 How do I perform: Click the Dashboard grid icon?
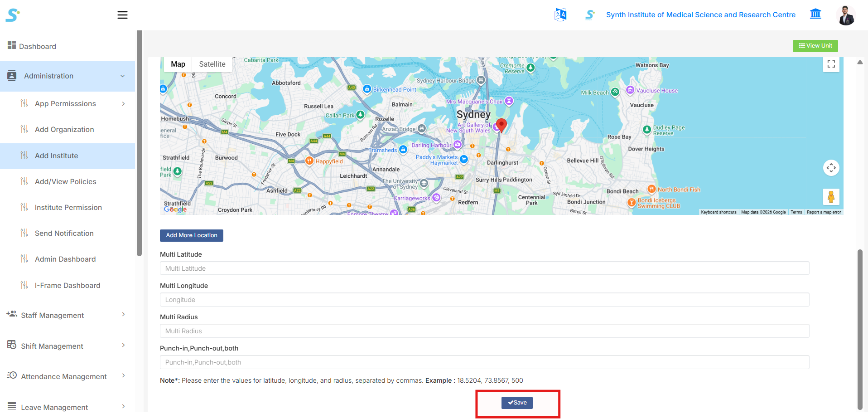click(x=12, y=45)
